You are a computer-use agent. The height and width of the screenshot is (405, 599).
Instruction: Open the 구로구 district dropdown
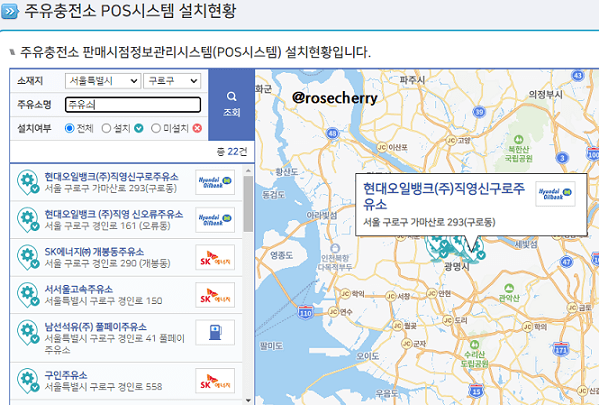(172, 81)
